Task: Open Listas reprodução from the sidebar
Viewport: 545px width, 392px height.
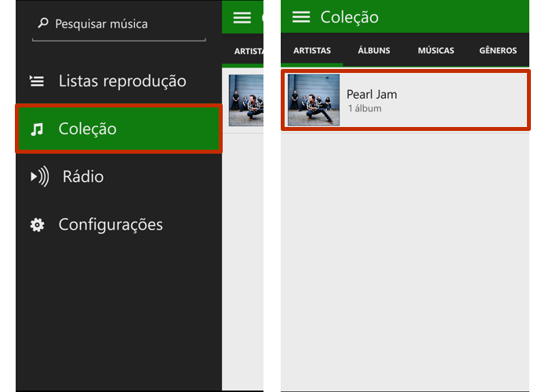Action: tap(119, 81)
